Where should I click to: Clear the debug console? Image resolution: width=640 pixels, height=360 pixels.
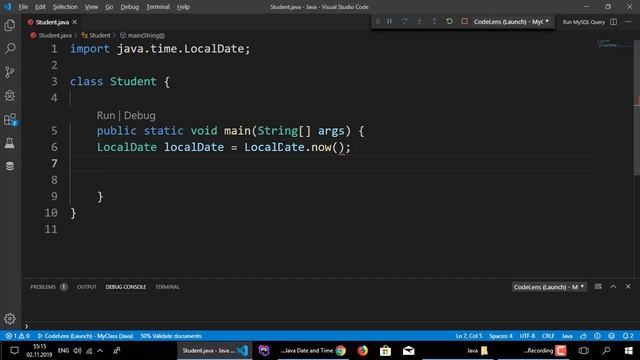click(598, 287)
